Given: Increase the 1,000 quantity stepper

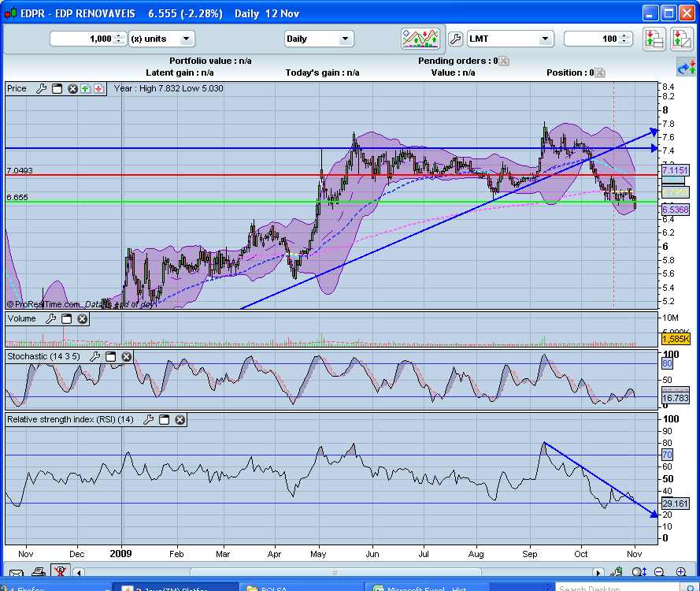Looking at the screenshot, I should [119, 35].
